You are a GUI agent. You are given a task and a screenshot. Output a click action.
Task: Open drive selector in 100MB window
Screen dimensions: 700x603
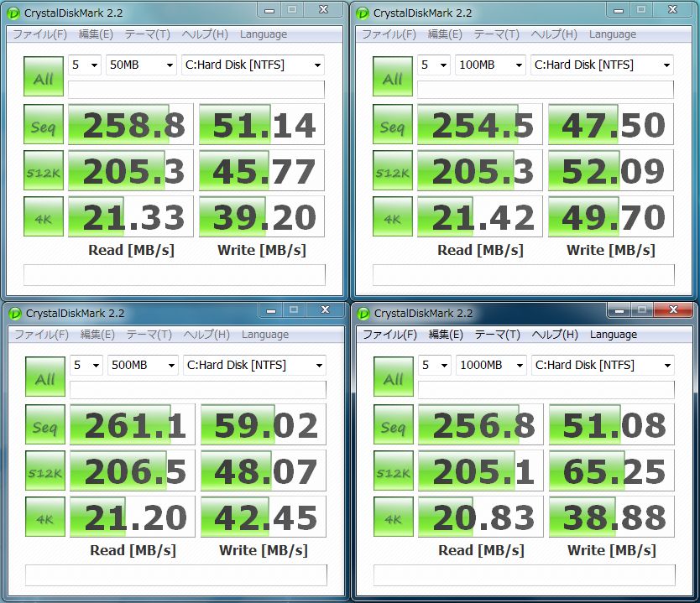click(x=602, y=65)
